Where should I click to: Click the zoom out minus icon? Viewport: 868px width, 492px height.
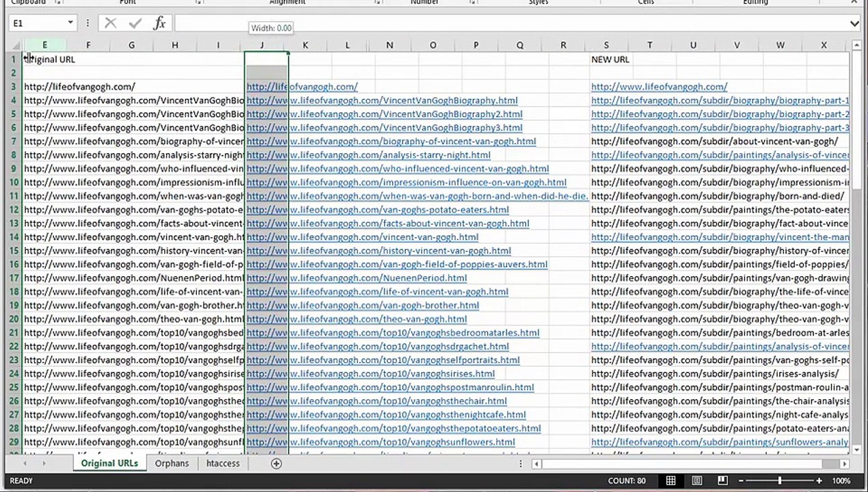(x=741, y=481)
